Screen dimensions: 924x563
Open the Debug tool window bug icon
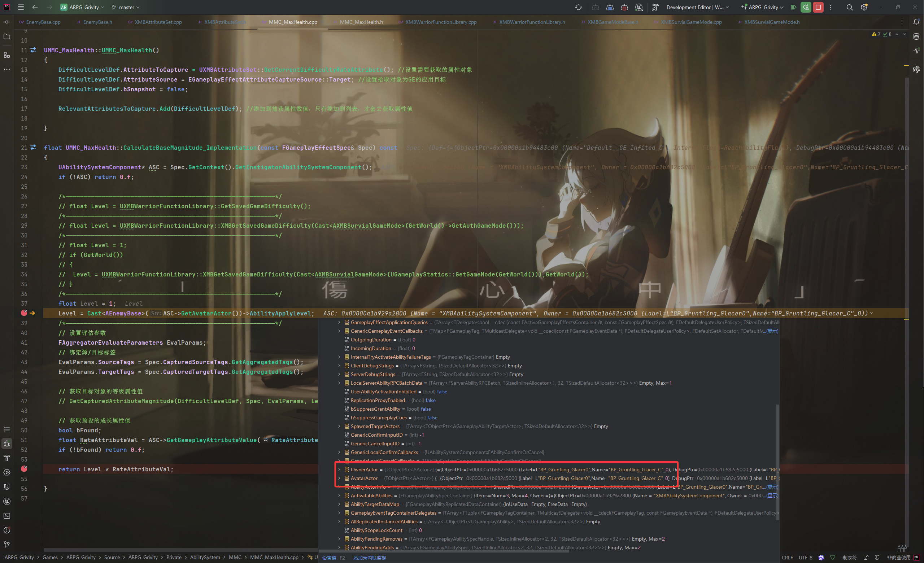[x=7, y=444]
